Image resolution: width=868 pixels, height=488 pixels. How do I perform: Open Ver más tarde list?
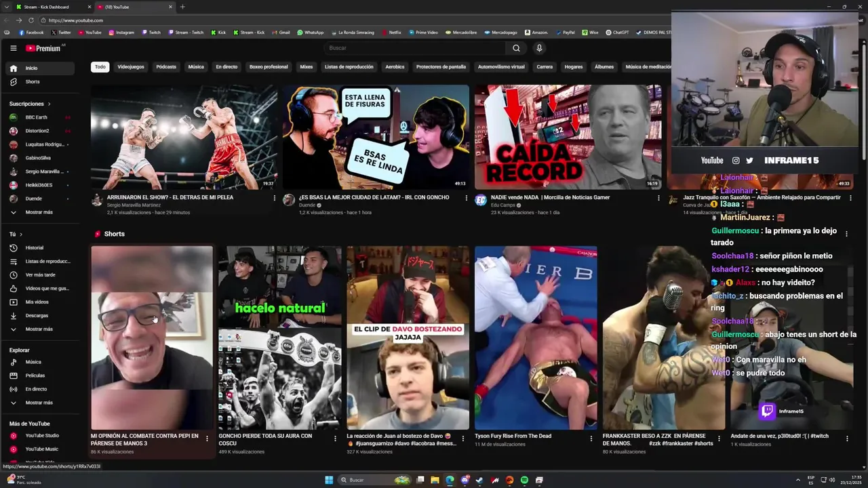pyautogui.click(x=41, y=274)
